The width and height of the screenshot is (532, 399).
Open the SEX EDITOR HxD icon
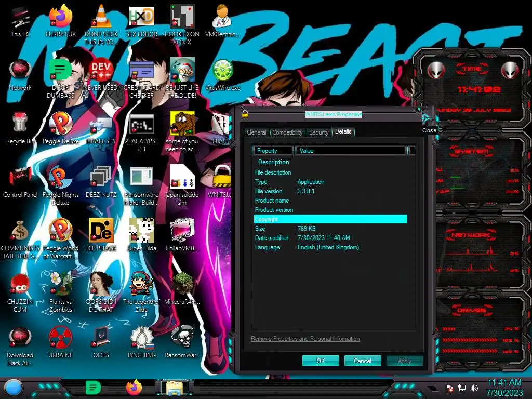point(141,20)
